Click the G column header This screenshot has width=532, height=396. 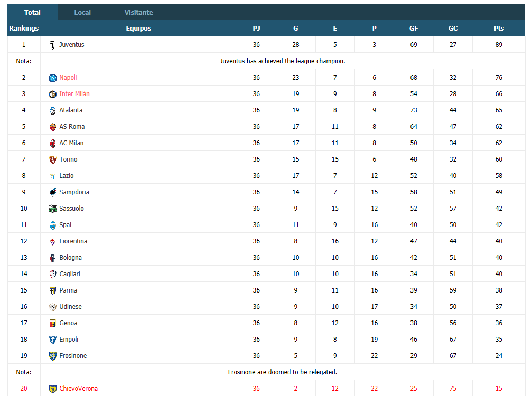click(x=296, y=29)
